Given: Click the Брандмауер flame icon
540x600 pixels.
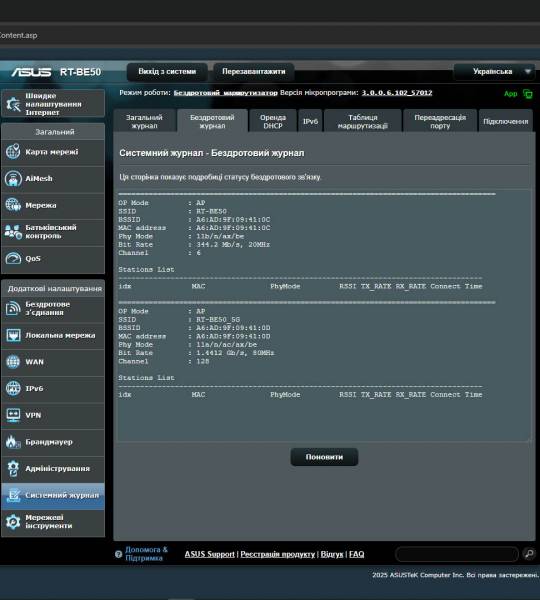Looking at the screenshot, I should click(13, 442).
